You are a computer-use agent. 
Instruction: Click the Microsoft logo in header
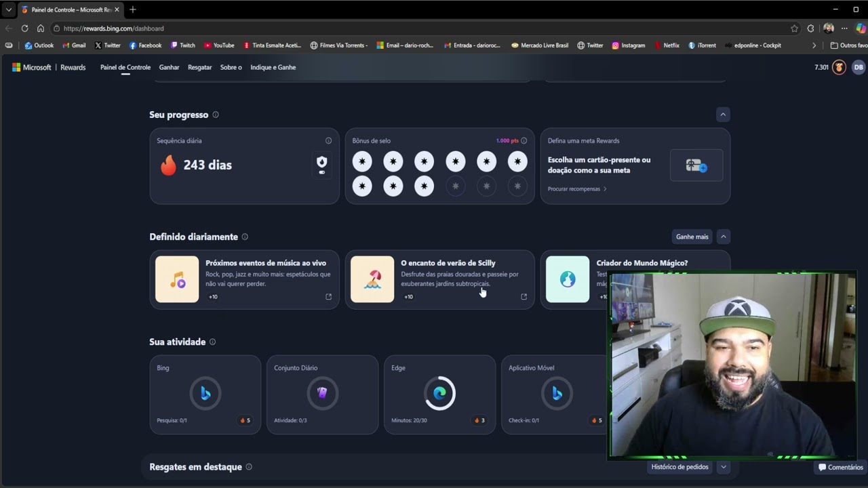(x=31, y=67)
